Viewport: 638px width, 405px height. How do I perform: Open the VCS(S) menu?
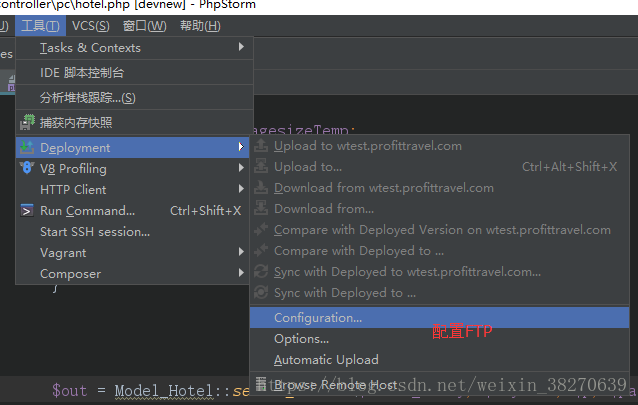(90, 26)
